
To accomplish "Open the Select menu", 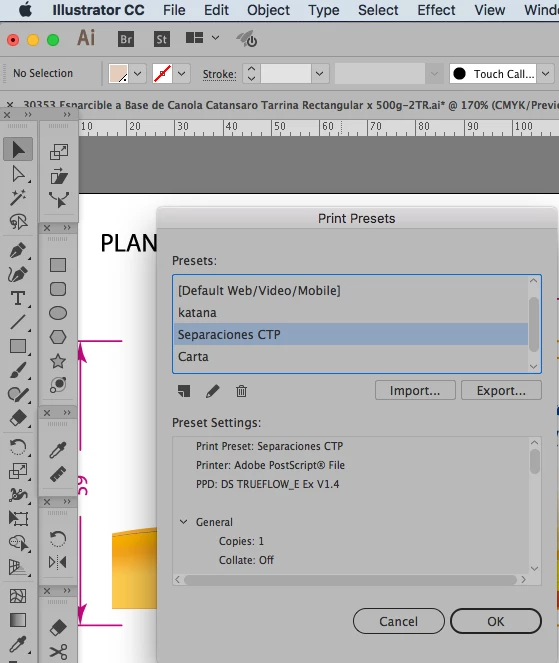I will [378, 10].
